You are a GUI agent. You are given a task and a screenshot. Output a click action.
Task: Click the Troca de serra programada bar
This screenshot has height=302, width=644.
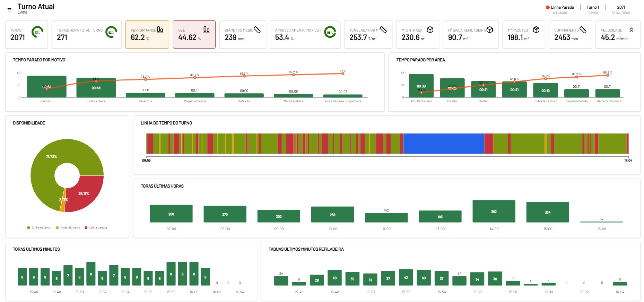343,96
